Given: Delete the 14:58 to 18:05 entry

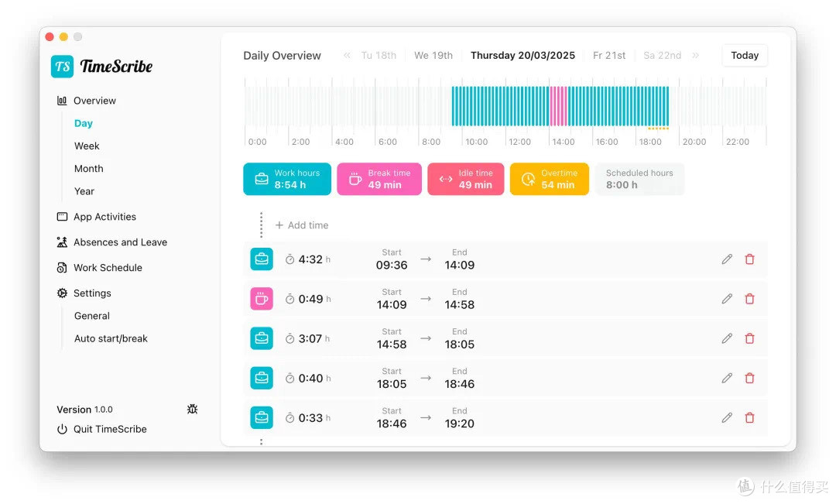Looking at the screenshot, I should pos(749,338).
